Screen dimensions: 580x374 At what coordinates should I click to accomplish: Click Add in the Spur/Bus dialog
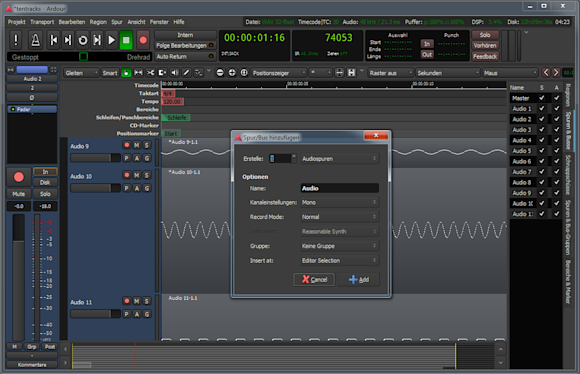coord(359,279)
